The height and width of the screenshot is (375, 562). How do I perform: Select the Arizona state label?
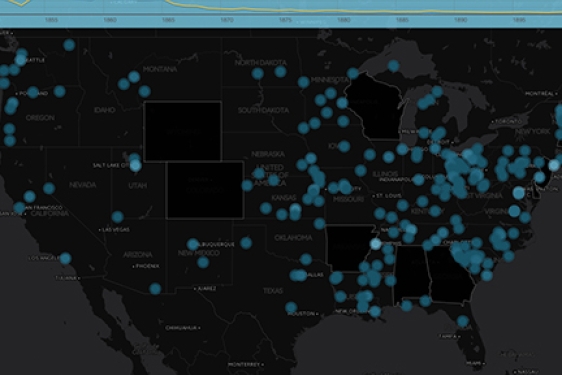click(138, 255)
